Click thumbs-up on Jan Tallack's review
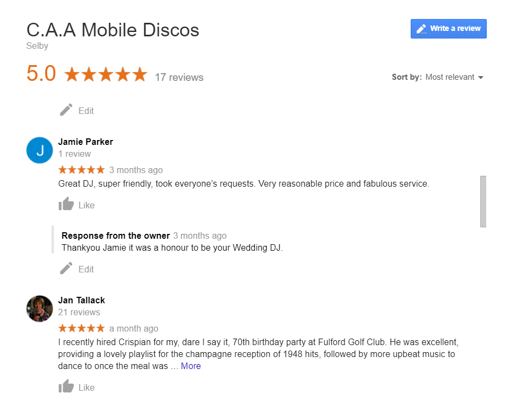515x420 pixels. click(x=66, y=387)
